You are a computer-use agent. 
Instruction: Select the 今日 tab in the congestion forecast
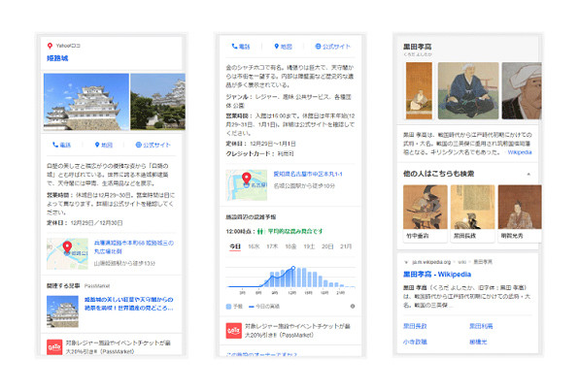235,246
